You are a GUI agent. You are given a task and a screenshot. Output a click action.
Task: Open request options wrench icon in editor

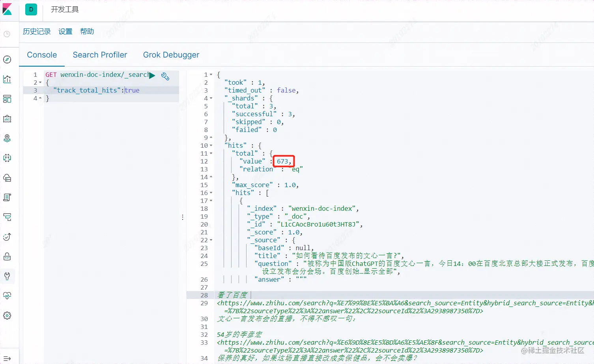(x=165, y=76)
